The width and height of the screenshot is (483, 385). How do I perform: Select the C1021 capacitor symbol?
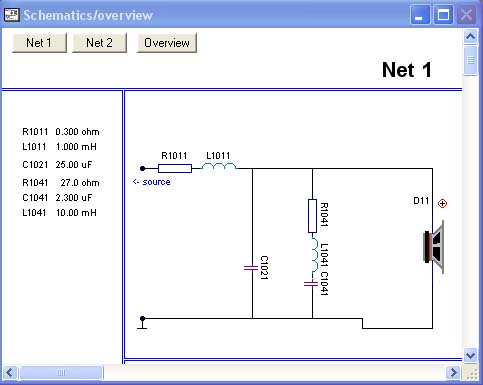pos(251,268)
